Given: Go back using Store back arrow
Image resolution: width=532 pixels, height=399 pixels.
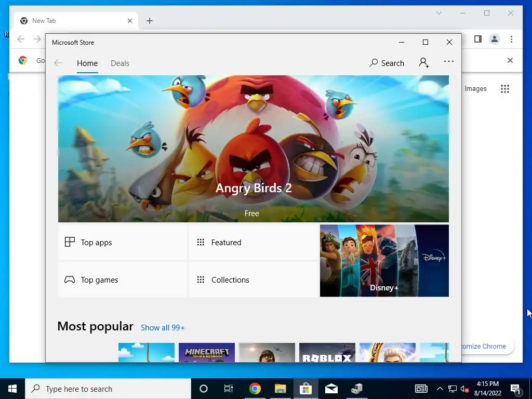Looking at the screenshot, I should pyautogui.click(x=58, y=63).
